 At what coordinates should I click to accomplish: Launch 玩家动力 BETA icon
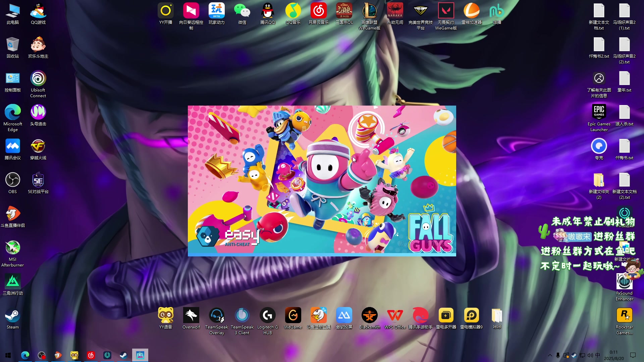[x=217, y=14]
